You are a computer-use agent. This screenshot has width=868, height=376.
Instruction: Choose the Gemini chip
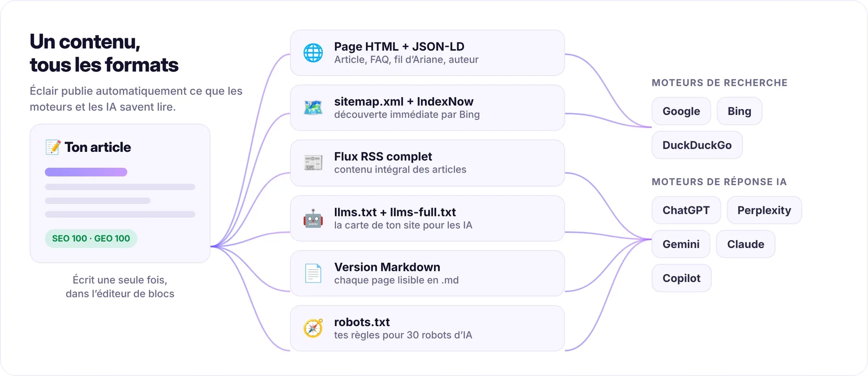681,244
